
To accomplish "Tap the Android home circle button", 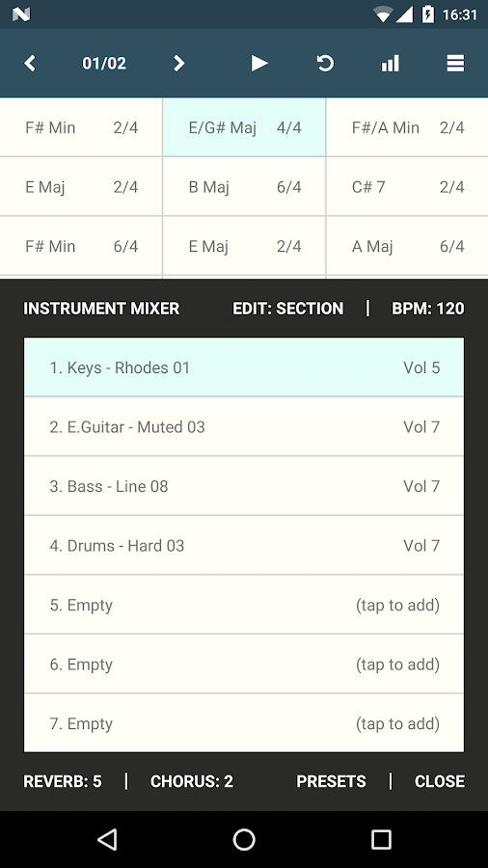I will 244,839.
